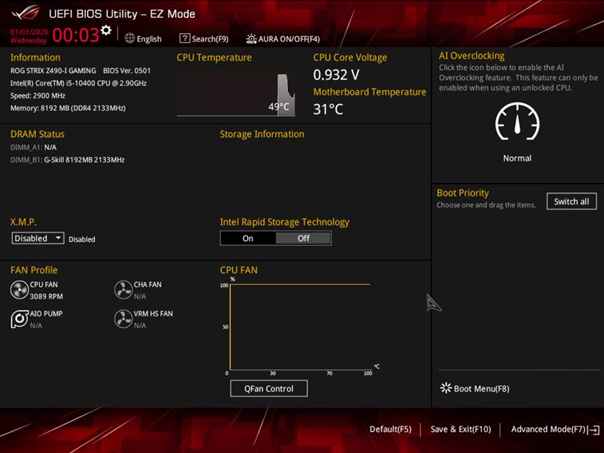Click DIMM_A1 N/A entry

click(34, 148)
